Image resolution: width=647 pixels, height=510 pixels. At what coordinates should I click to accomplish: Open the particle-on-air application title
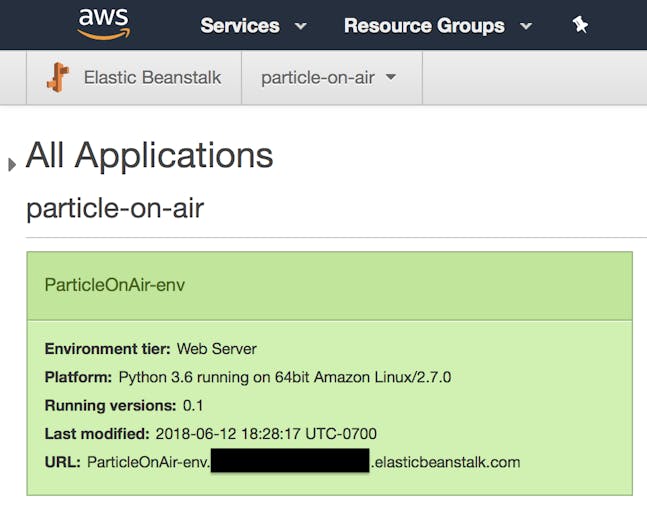pos(115,208)
